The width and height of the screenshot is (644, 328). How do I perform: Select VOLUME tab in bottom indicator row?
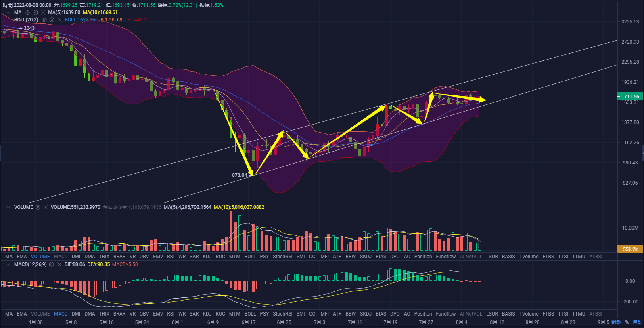pos(40,314)
